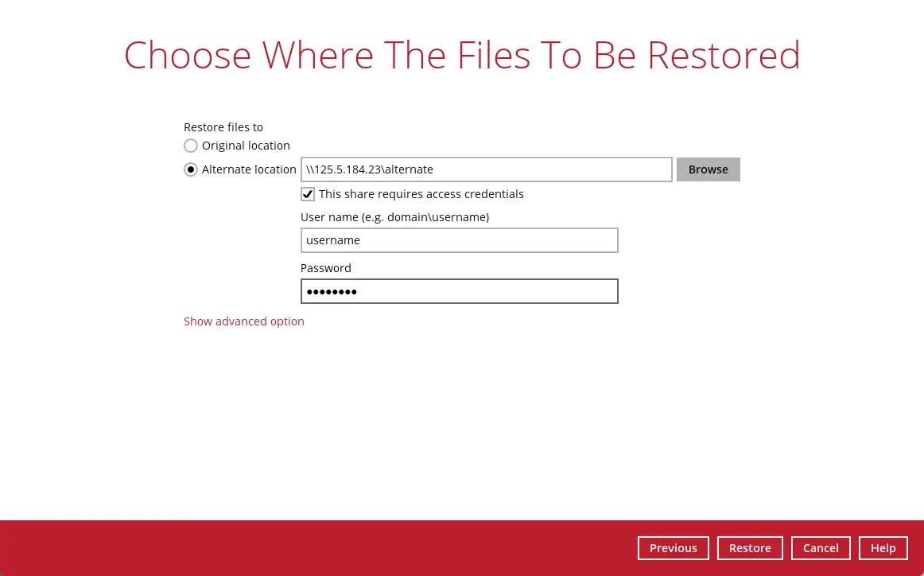Screen dimensions: 924x576
Task: Focus the User name text field
Action: click(x=459, y=240)
